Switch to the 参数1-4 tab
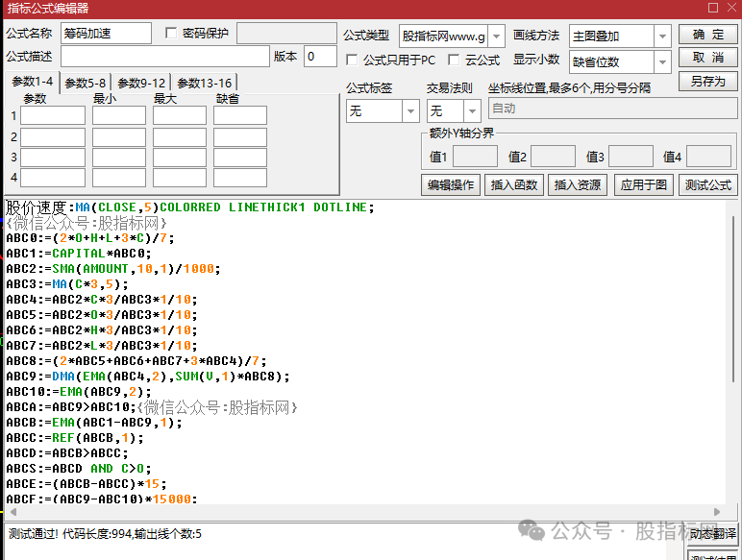Viewport: 742px width, 560px height. coord(32,82)
